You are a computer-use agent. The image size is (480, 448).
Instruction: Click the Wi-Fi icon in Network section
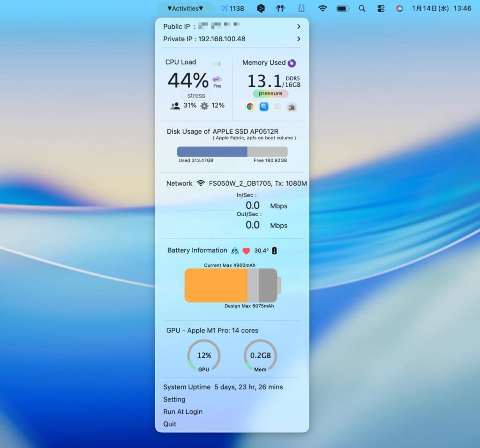(201, 183)
